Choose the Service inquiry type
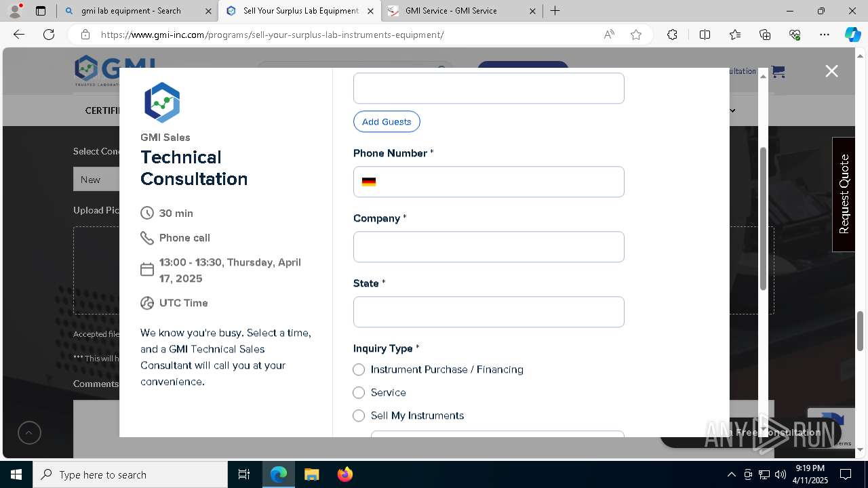This screenshot has width=868, height=488. tap(359, 392)
